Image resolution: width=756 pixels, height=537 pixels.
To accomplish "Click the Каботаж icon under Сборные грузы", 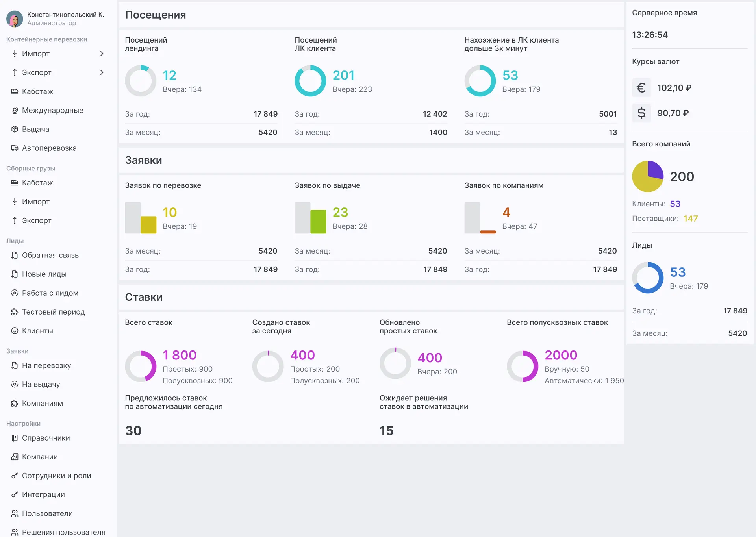I will point(15,183).
